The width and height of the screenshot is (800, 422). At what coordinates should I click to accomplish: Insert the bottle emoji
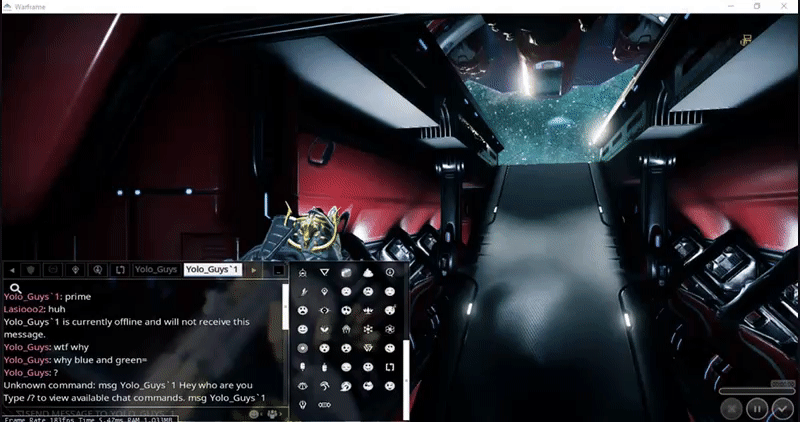click(324, 367)
